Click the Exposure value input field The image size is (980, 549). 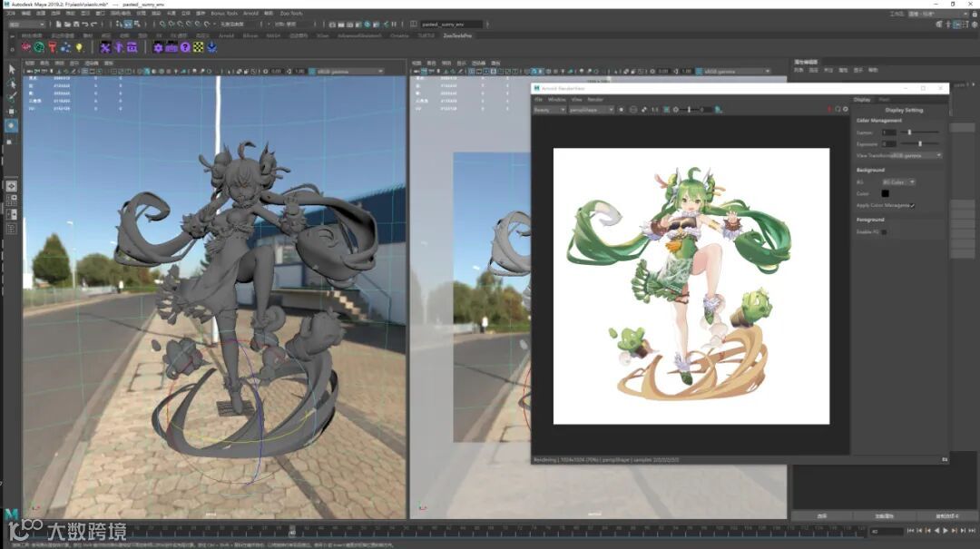pos(888,143)
